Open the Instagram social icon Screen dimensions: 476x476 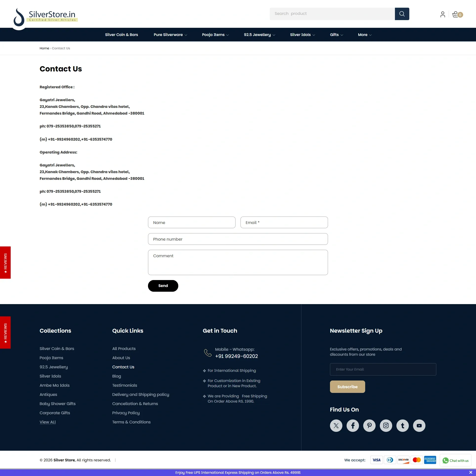point(386,426)
